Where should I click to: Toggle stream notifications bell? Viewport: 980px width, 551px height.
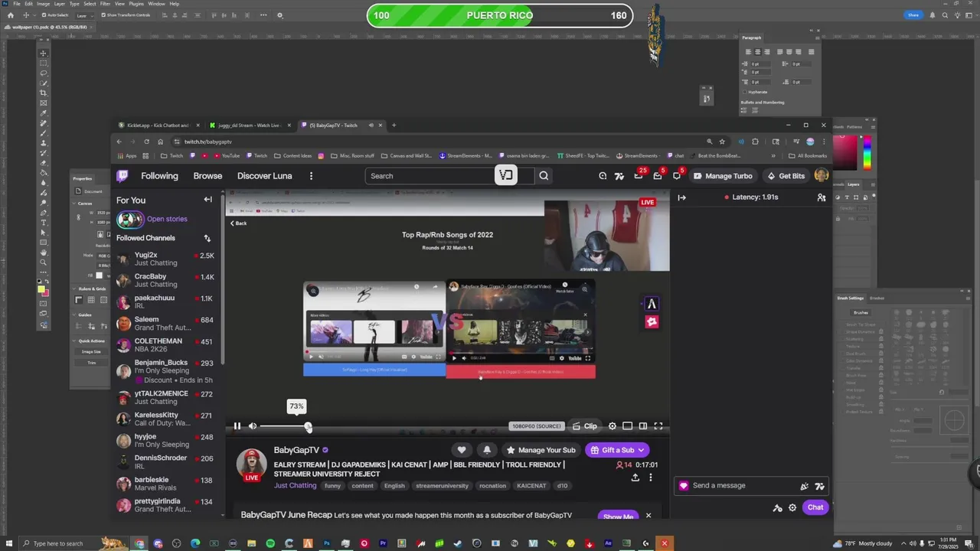487,450
